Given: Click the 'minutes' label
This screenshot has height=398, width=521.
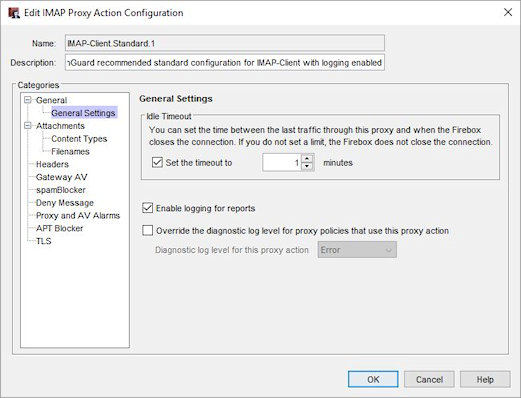Looking at the screenshot, I should (x=338, y=163).
